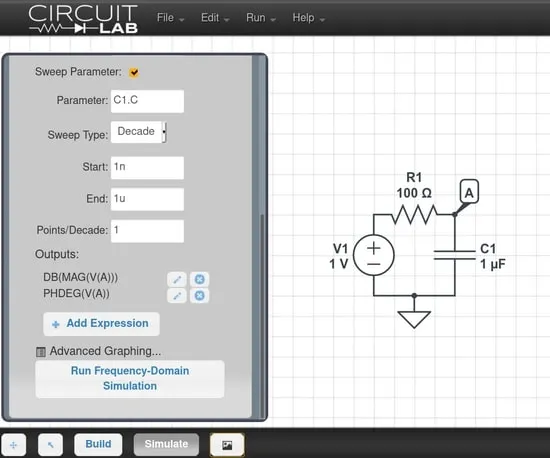The width and height of the screenshot is (550, 458).
Task: Open the Run menu
Action: point(261,18)
